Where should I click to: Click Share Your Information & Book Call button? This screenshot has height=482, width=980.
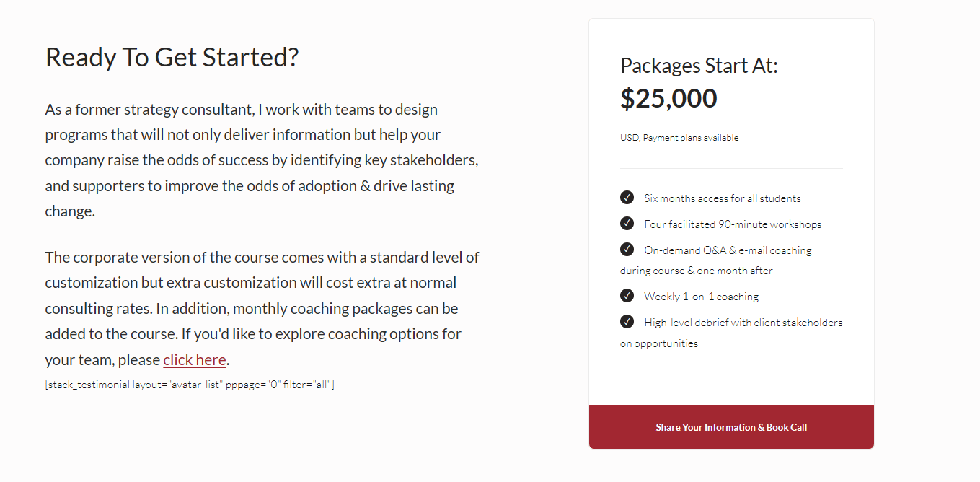[731, 427]
